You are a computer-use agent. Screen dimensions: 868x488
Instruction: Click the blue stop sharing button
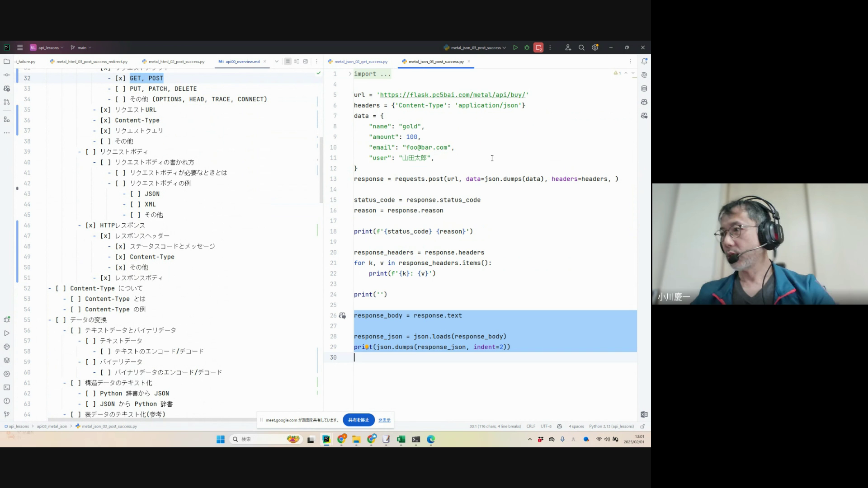click(359, 420)
